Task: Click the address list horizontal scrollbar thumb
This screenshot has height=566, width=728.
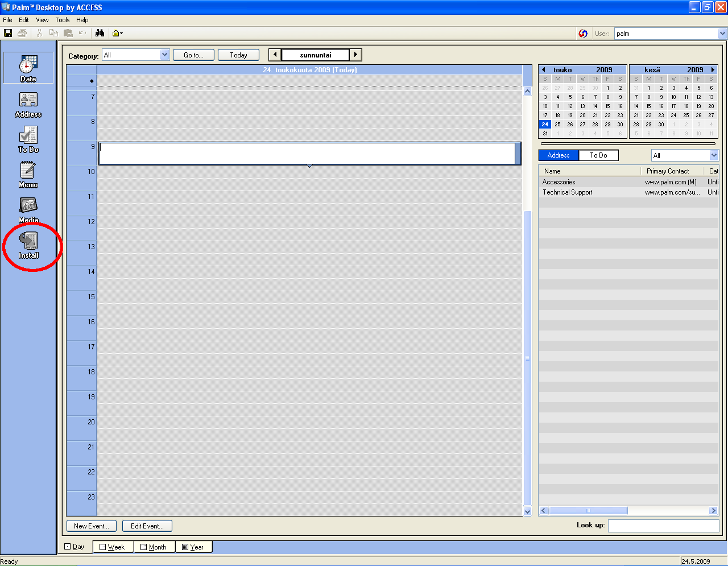Action: [x=588, y=511]
